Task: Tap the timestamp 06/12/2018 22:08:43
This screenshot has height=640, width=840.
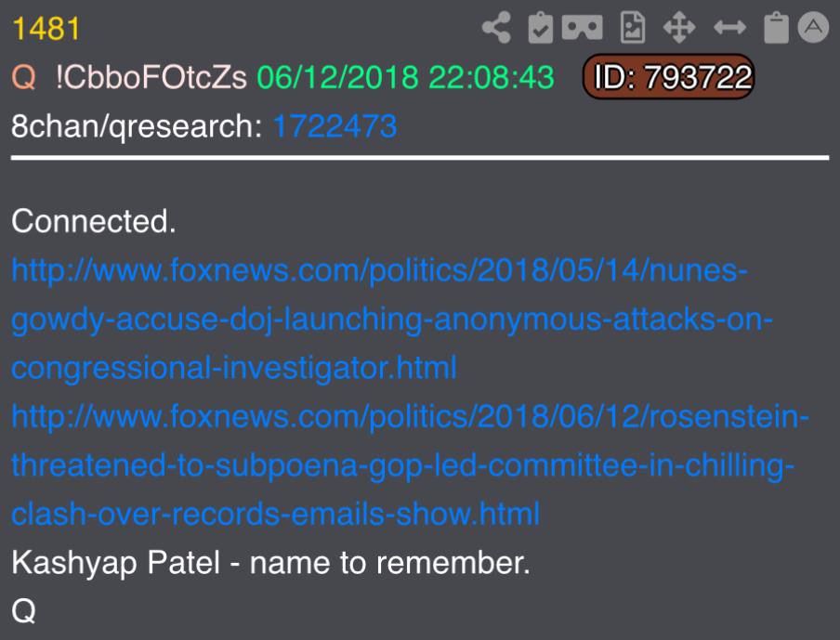Action: pyautogui.click(x=405, y=77)
